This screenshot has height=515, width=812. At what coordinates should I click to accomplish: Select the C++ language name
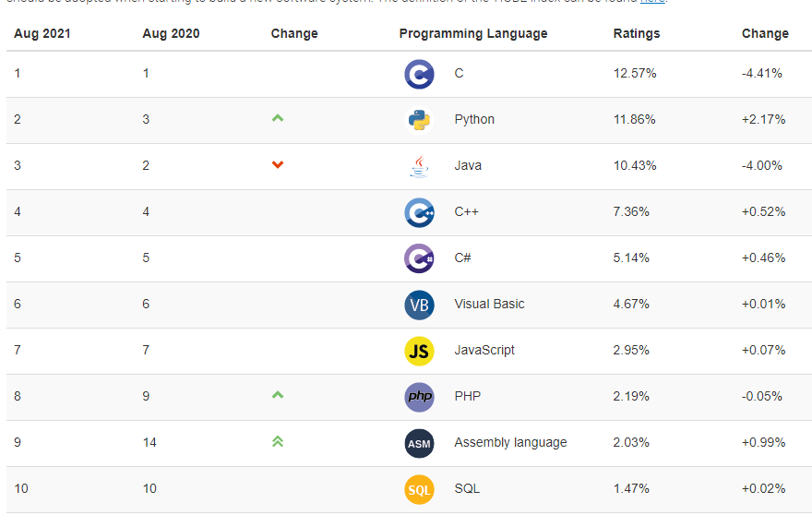467,212
